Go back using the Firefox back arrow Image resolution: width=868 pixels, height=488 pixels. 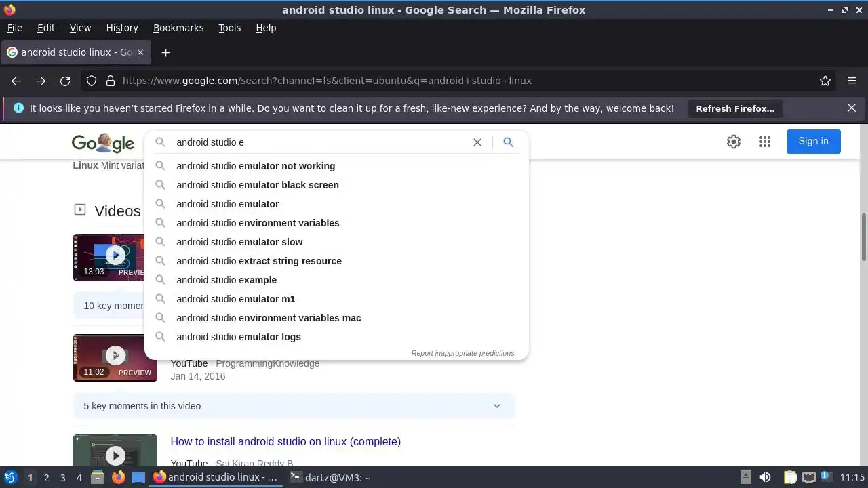pyautogui.click(x=16, y=81)
